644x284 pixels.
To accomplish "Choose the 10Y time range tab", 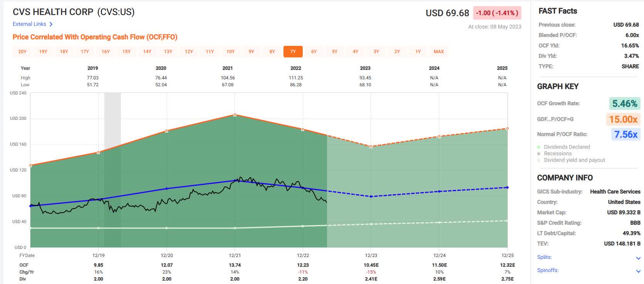I will pos(231,52).
